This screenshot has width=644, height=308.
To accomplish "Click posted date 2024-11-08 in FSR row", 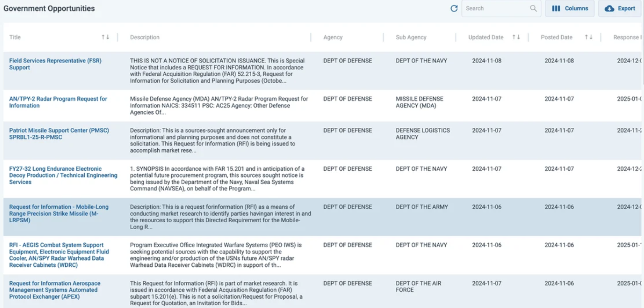I will click(559, 61).
